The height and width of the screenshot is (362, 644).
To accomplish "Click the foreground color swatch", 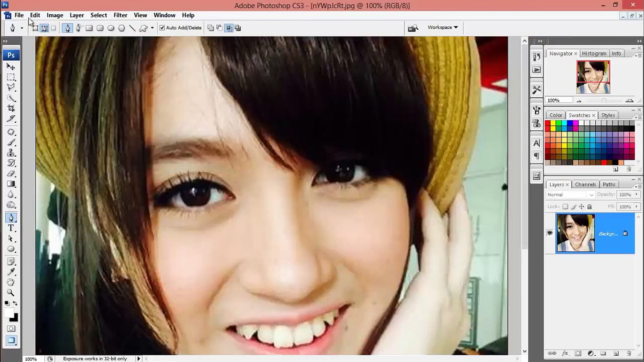I will tap(9, 312).
